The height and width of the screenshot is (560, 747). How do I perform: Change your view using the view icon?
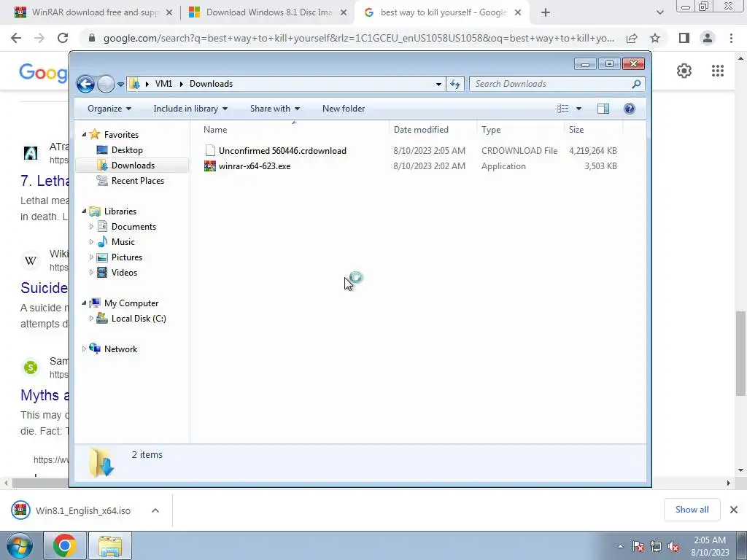coord(562,109)
